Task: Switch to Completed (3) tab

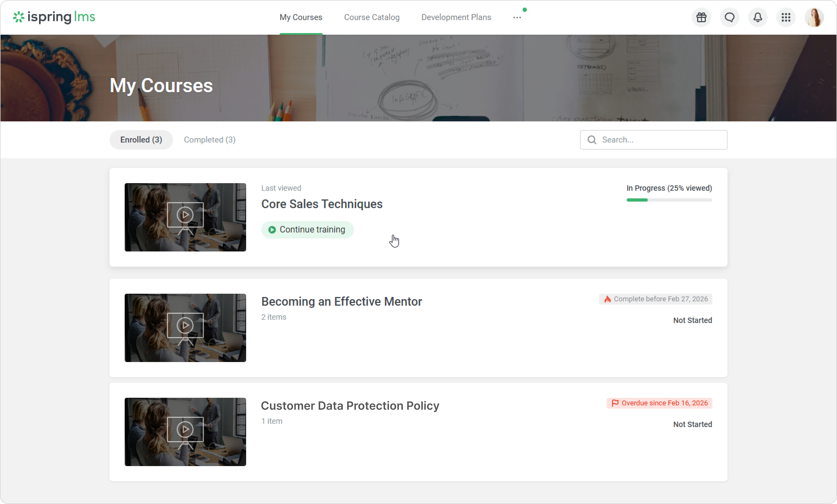Action: (x=210, y=140)
